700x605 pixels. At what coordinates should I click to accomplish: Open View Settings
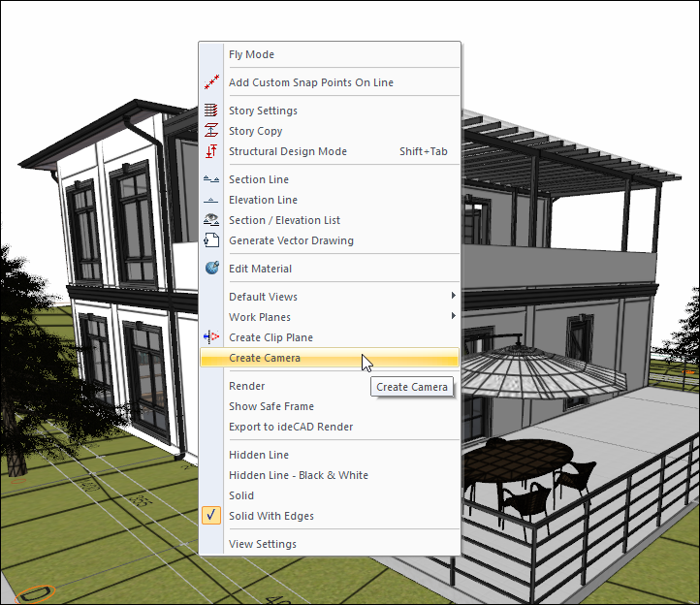[x=263, y=544]
